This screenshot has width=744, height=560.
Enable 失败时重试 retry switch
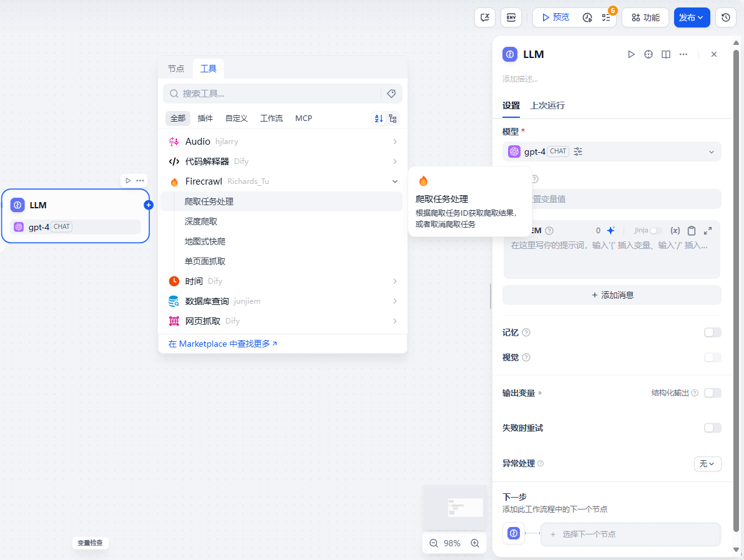point(713,428)
